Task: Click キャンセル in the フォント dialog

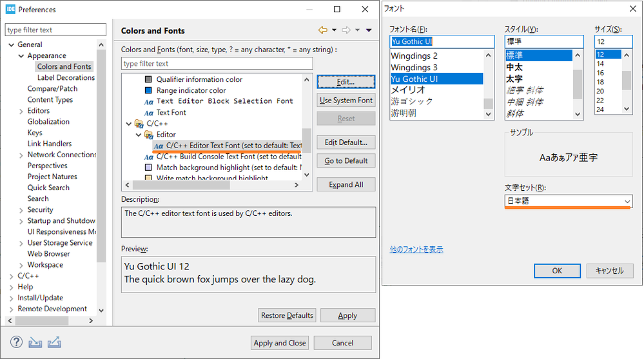Action: [x=609, y=271]
